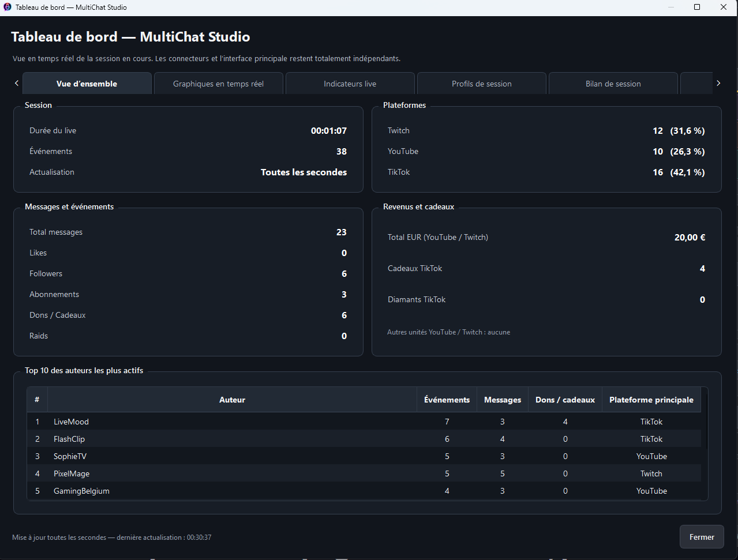Open the Graphiques en temps réel tab
This screenshot has width=738, height=560.
219,84
